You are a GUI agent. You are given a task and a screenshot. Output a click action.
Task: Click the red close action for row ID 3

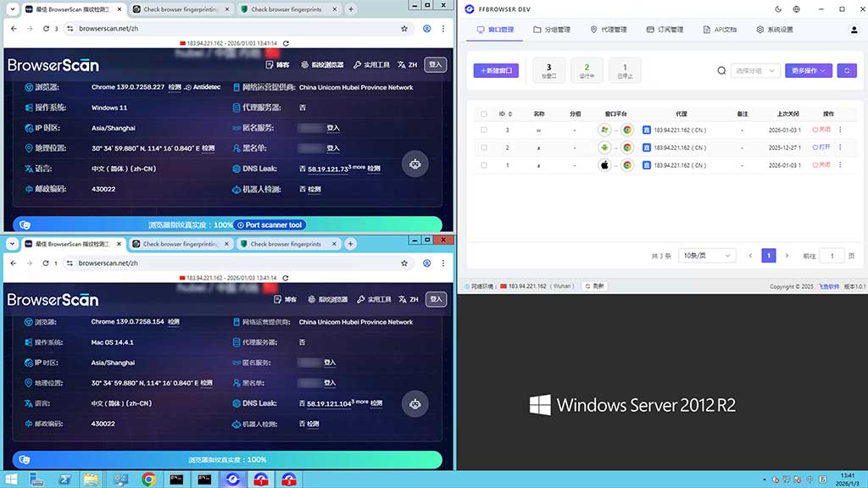pyautogui.click(x=821, y=130)
